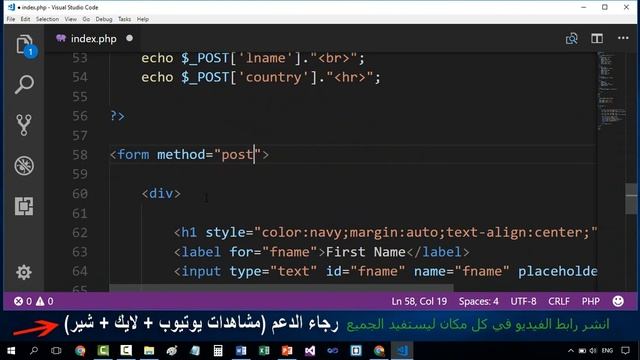Open the Extensions view
The height and width of the screenshot is (360, 640).
click(24, 206)
